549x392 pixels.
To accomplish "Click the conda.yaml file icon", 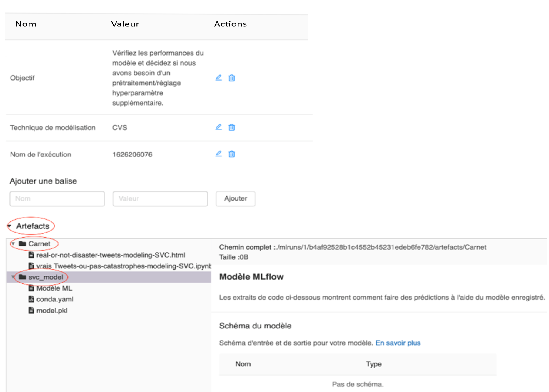I will pos(31,299).
